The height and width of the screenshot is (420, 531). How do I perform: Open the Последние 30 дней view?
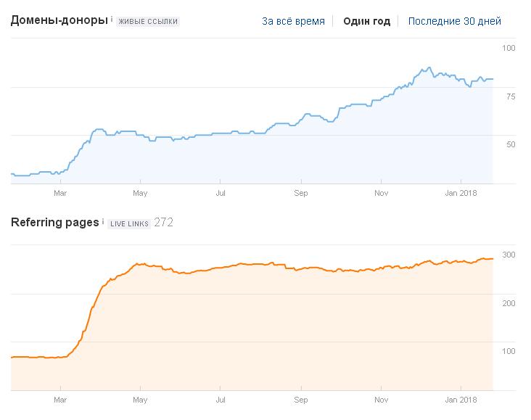[454, 21]
